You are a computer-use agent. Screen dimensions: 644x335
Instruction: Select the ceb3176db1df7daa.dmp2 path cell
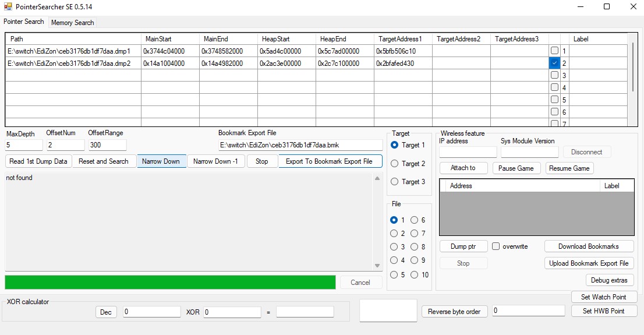(73, 64)
